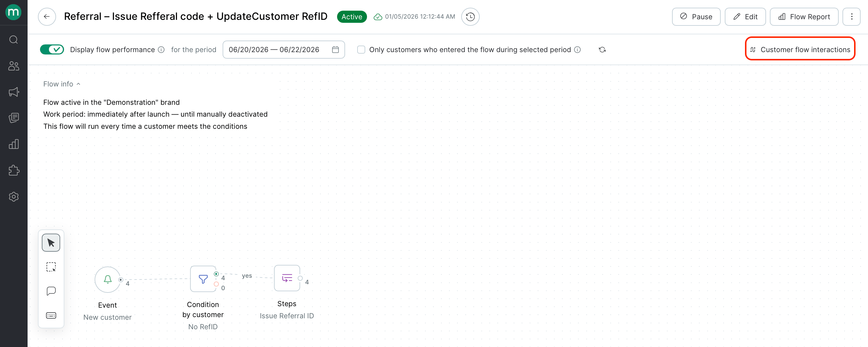Image resolution: width=868 pixels, height=347 pixels.
Task: Open the reports bar chart sidebar icon
Action: tap(13, 144)
